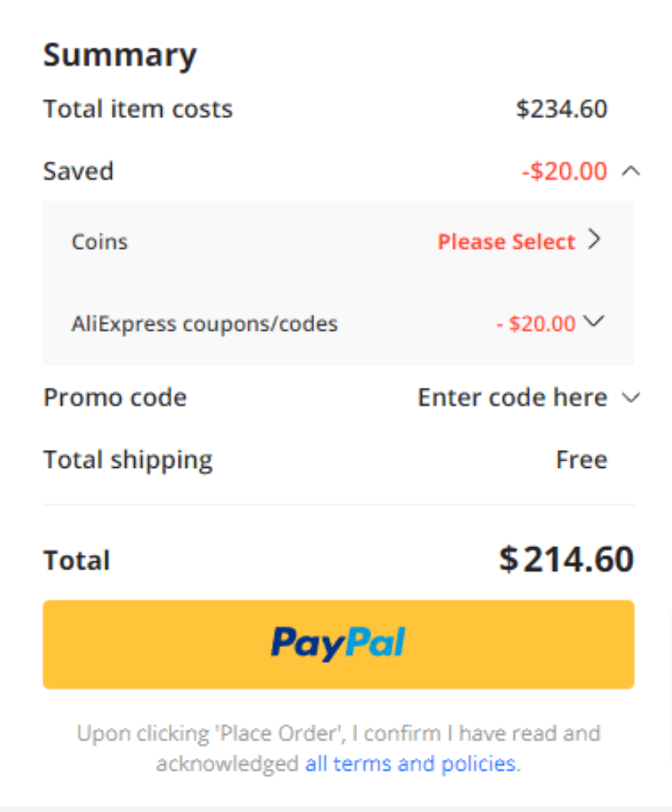Viewport: 672px width, 812px height.
Task: Collapse the Saved section using up chevron
Action: pos(631,171)
